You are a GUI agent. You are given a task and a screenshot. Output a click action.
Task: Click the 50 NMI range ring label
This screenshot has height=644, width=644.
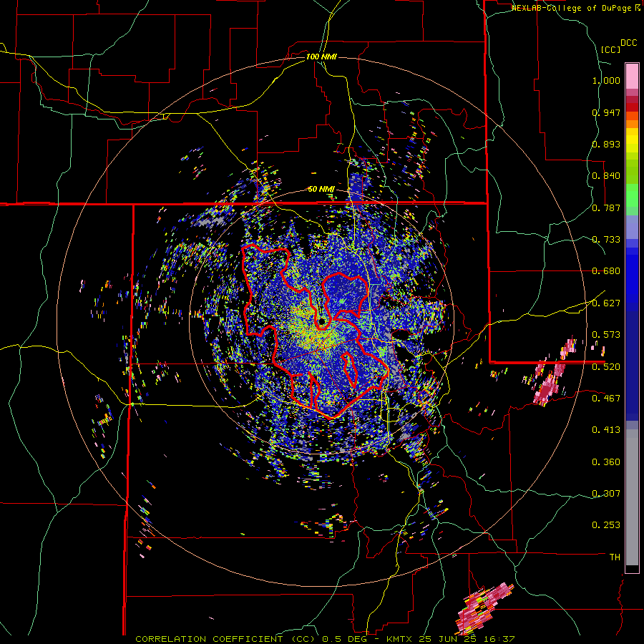pyautogui.click(x=321, y=189)
